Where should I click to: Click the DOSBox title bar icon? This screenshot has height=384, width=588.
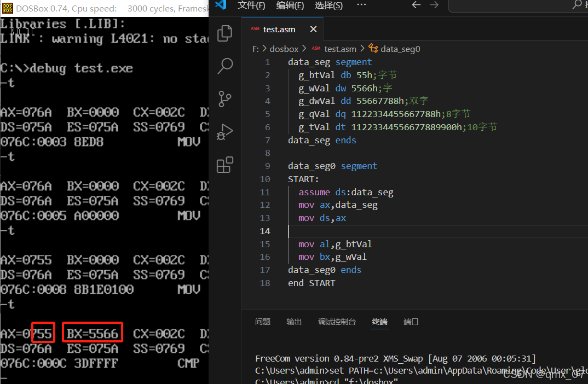click(7, 8)
